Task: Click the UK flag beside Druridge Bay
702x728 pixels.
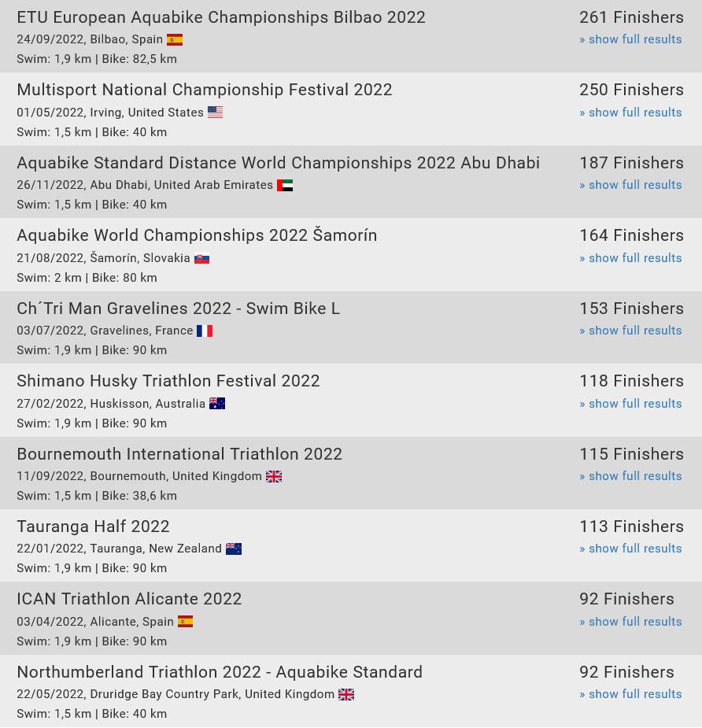Action: click(346, 695)
